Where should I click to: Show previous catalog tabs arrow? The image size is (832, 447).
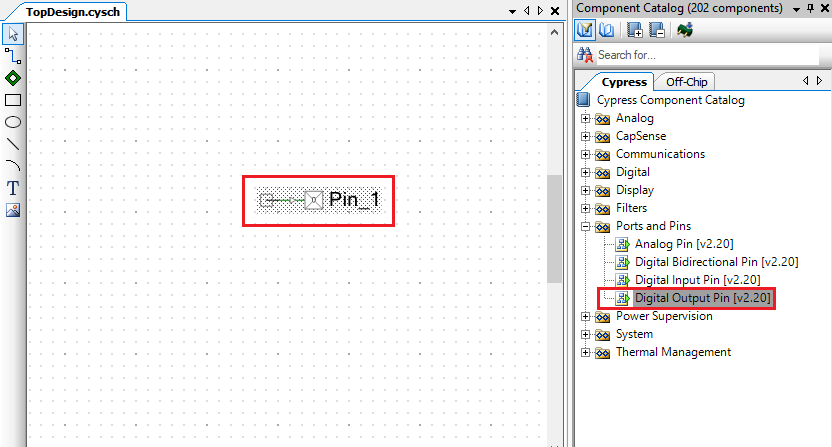pos(805,81)
